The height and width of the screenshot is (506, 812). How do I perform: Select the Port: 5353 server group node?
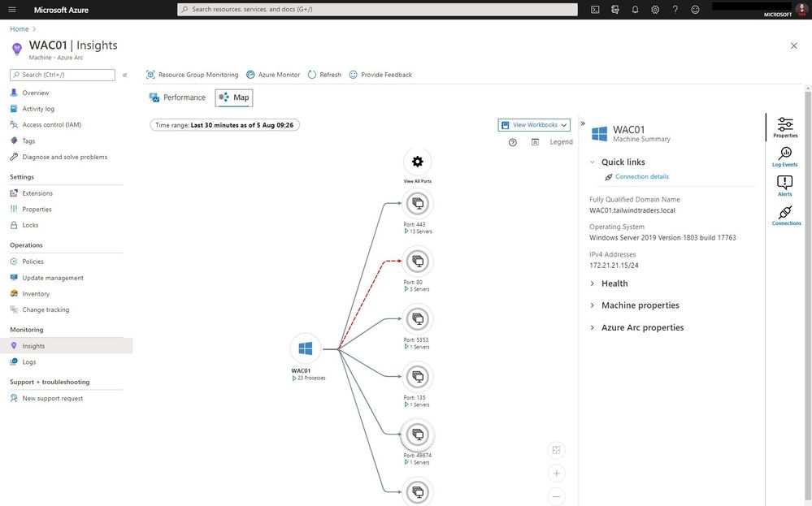tap(418, 319)
